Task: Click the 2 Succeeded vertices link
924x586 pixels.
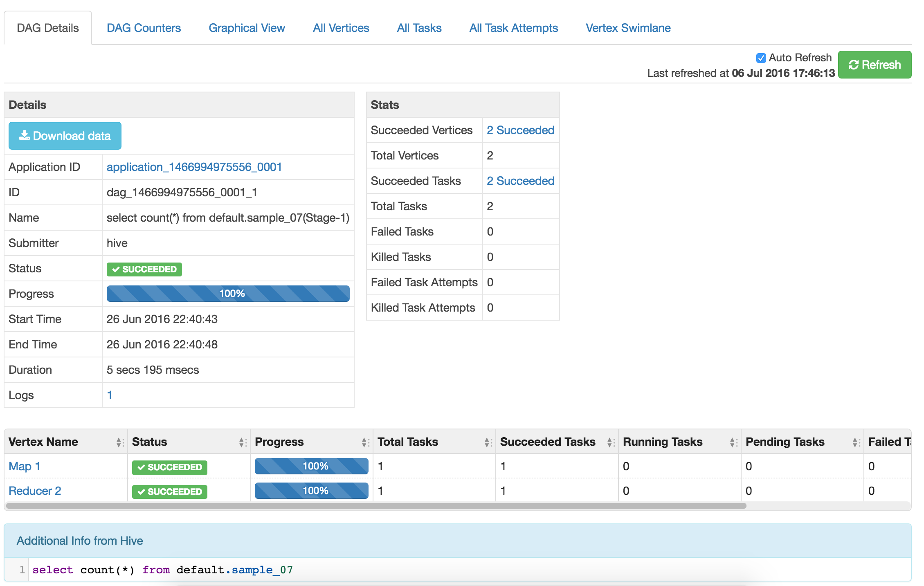Action: point(520,130)
